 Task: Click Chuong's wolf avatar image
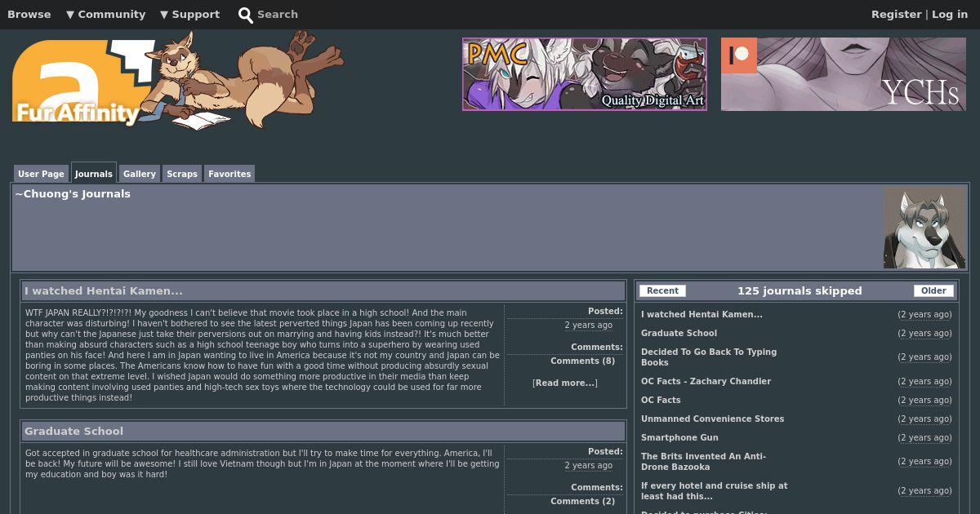click(x=924, y=228)
